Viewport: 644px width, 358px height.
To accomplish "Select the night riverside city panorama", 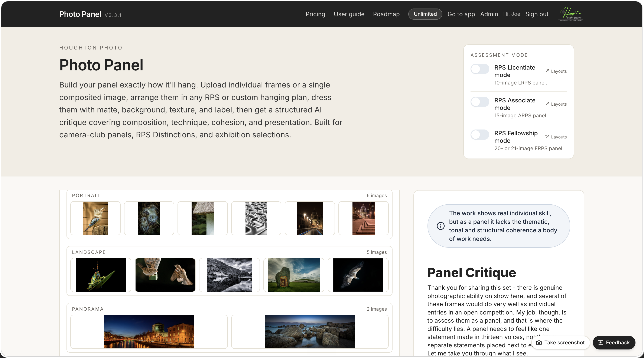I will coord(149,332).
